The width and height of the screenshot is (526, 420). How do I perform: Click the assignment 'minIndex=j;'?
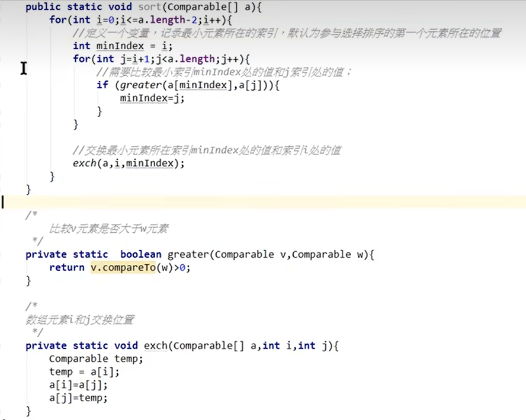pos(152,98)
